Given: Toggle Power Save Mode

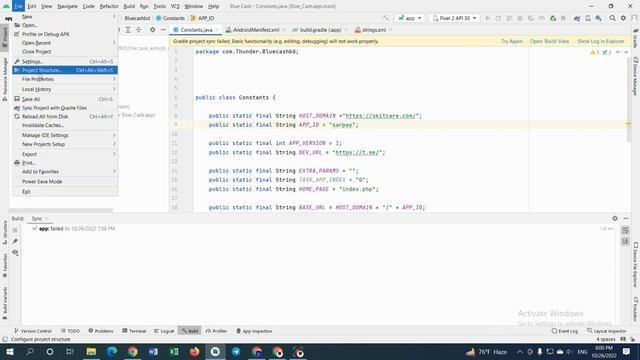Looking at the screenshot, I should point(65,182).
